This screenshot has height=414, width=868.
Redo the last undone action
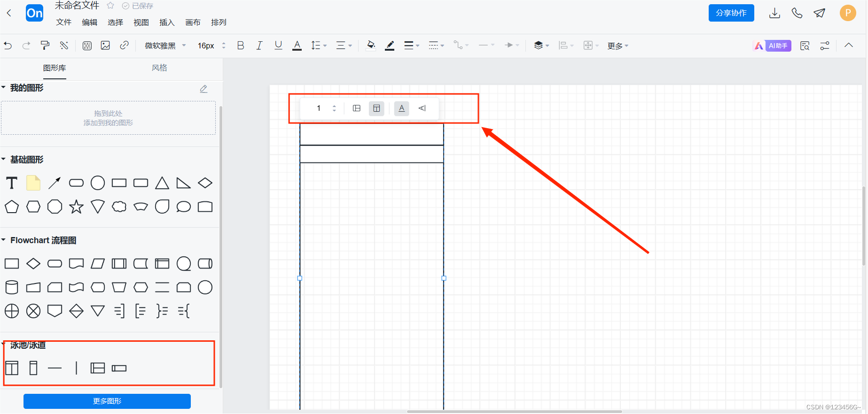(26, 46)
